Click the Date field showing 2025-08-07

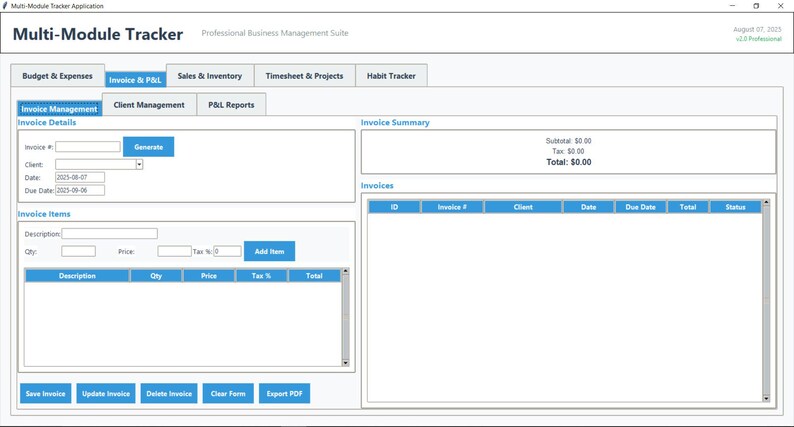80,177
